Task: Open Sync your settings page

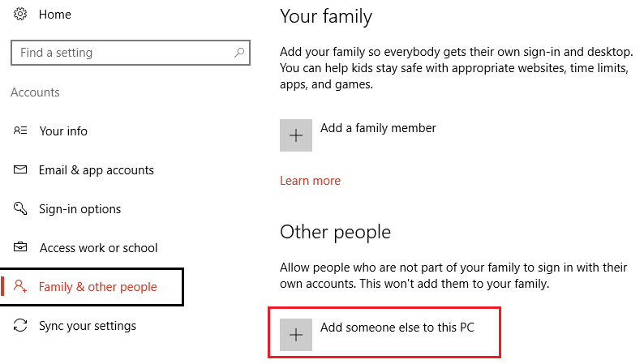Action: pos(88,326)
